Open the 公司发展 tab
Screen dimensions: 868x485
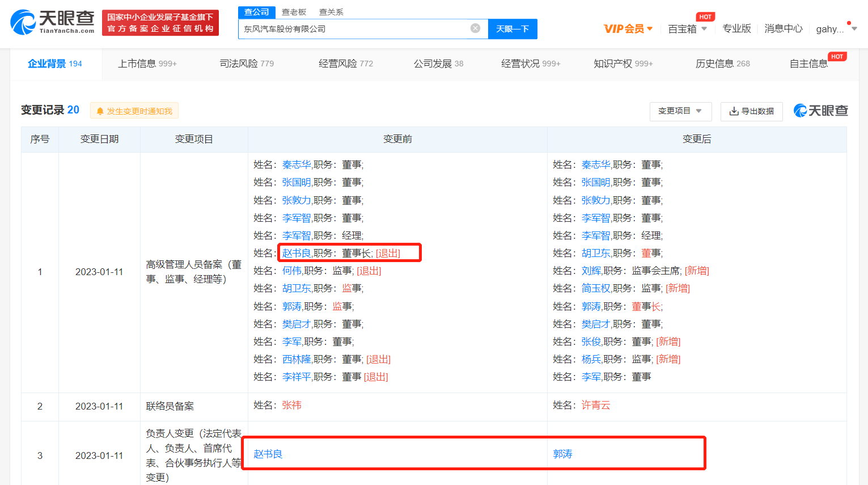tap(438, 64)
